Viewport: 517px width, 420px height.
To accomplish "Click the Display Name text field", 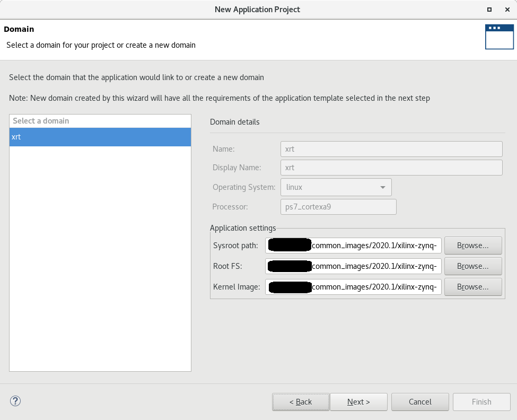I will pyautogui.click(x=391, y=168).
